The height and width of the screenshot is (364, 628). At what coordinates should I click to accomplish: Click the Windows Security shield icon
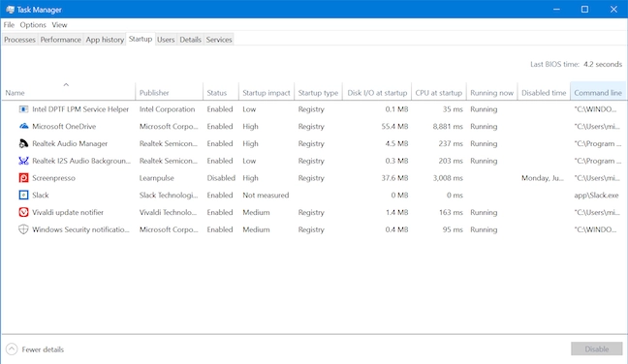coord(23,229)
